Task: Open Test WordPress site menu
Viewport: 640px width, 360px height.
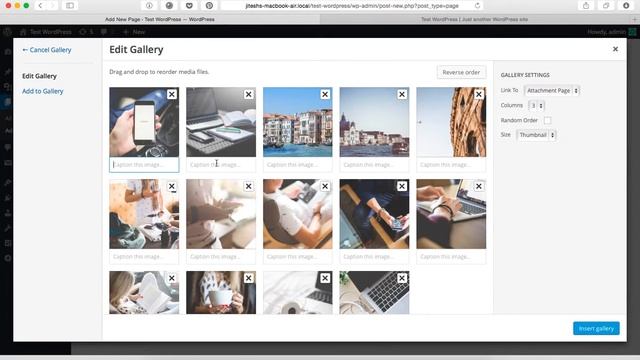Action: click(46, 31)
